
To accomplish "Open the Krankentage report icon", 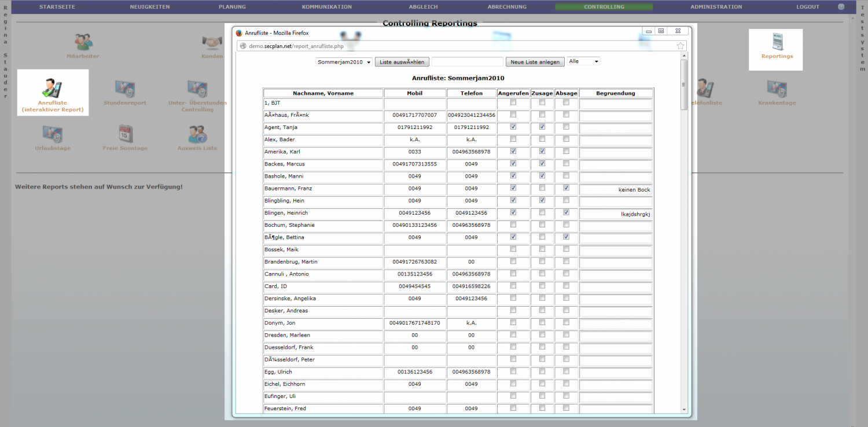I will click(x=777, y=89).
